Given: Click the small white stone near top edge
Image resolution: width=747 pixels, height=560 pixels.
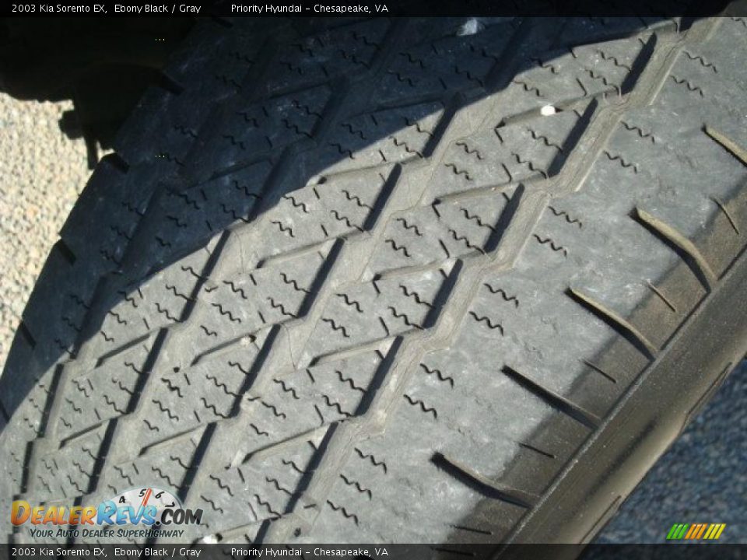Looking at the screenshot, I should [469, 27].
